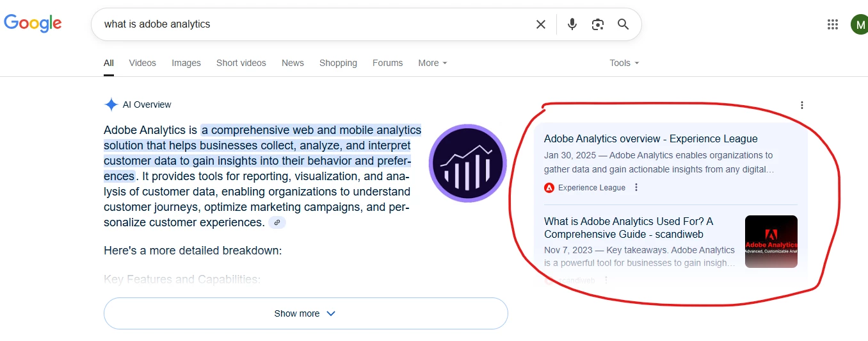Switch to the Images tab

(x=186, y=63)
